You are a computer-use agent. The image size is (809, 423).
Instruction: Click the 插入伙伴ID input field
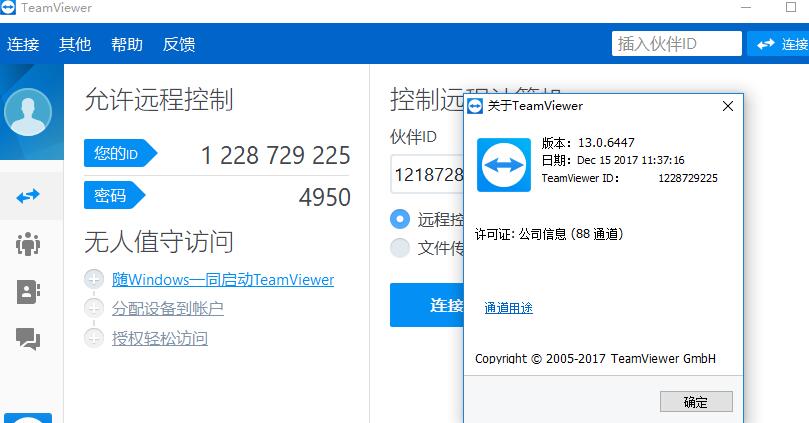676,44
